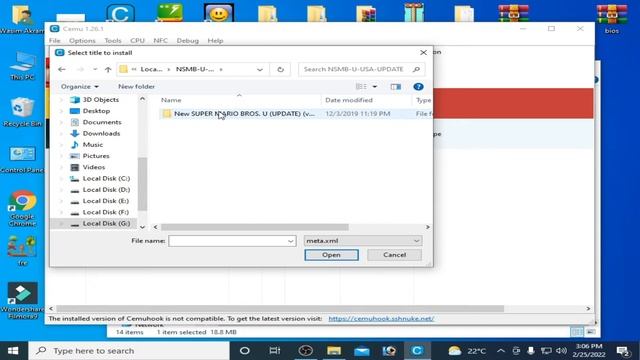Select Documents in navigation pane
Screen dimensions: 640x360
(102, 122)
